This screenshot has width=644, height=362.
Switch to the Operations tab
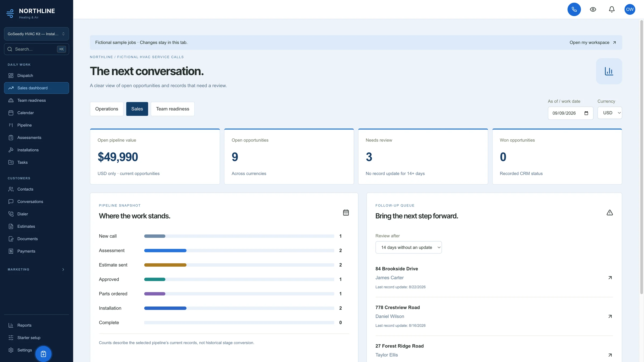[107, 109]
